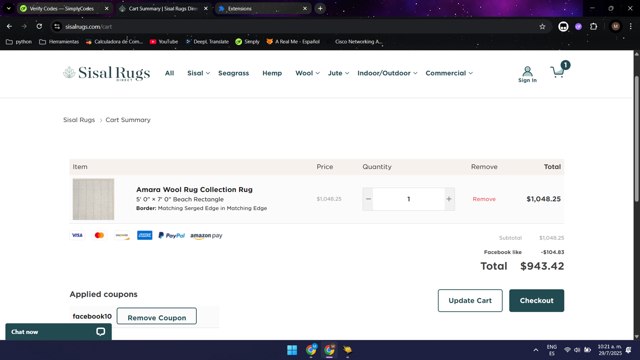Screen dimensions: 640x360
Task: Click the Checkout button
Action: pos(536,300)
